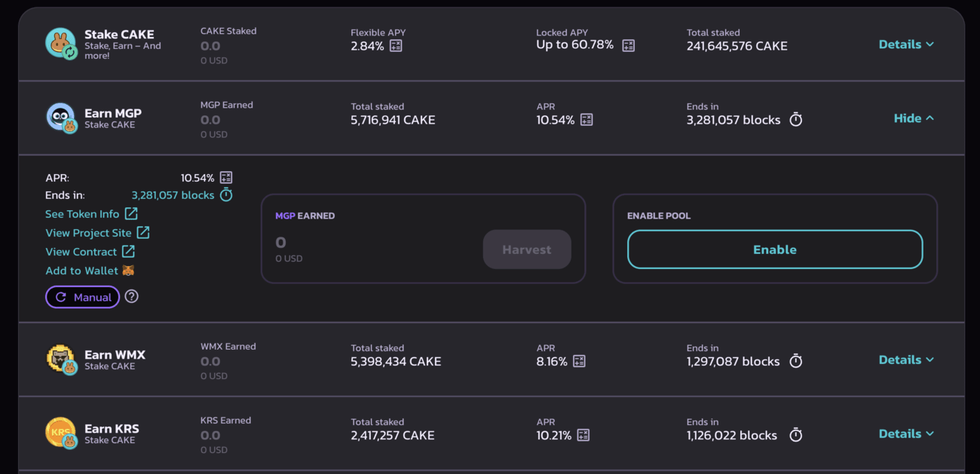Open the Locked APY 60.78% calculator icon

click(x=628, y=45)
